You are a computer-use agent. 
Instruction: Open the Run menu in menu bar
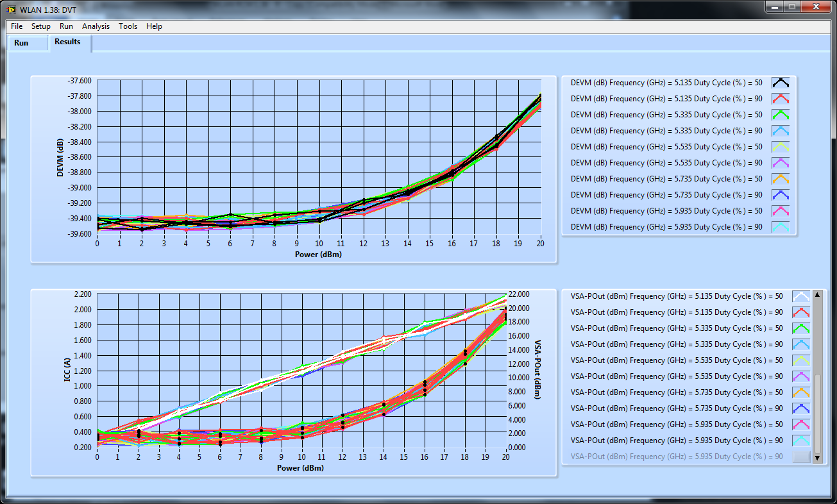click(x=66, y=26)
